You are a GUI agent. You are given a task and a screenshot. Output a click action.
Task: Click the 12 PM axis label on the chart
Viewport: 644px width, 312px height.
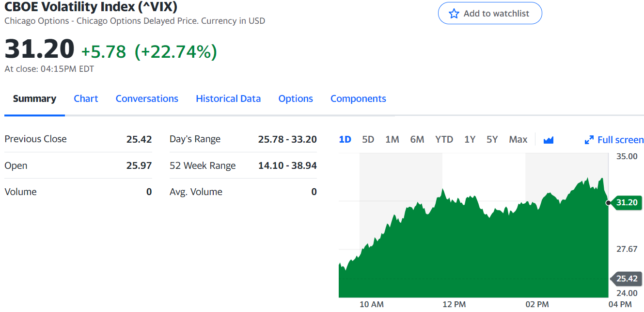(454, 304)
